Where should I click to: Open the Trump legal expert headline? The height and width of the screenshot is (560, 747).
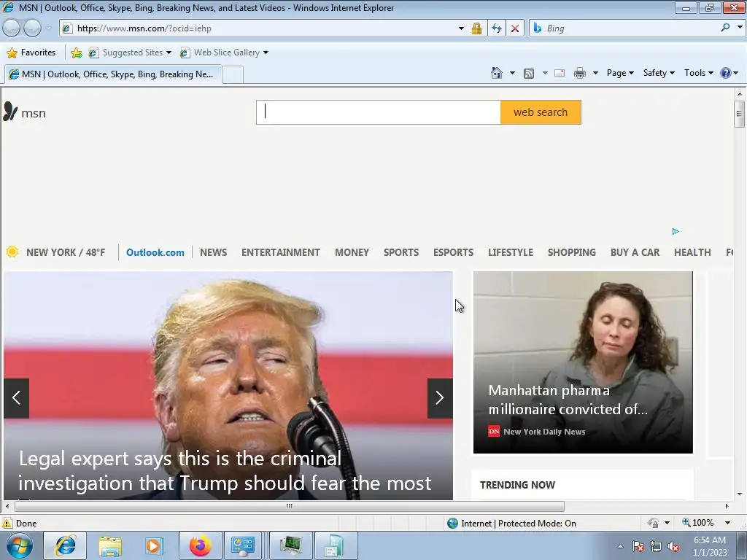[x=225, y=470]
